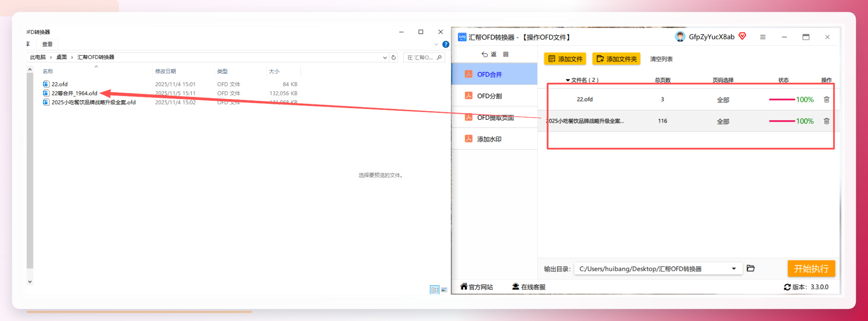This screenshot has height=321, width=868.
Task: Click 全部 page selection for 2025小吃餐饮 row
Action: tap(723, 122)
